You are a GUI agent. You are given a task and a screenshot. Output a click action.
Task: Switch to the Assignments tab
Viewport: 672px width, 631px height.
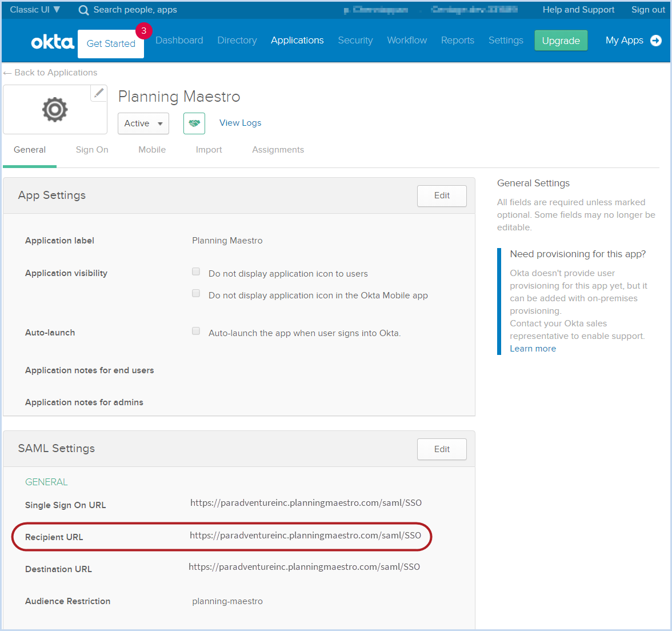(x=278, y=150)
